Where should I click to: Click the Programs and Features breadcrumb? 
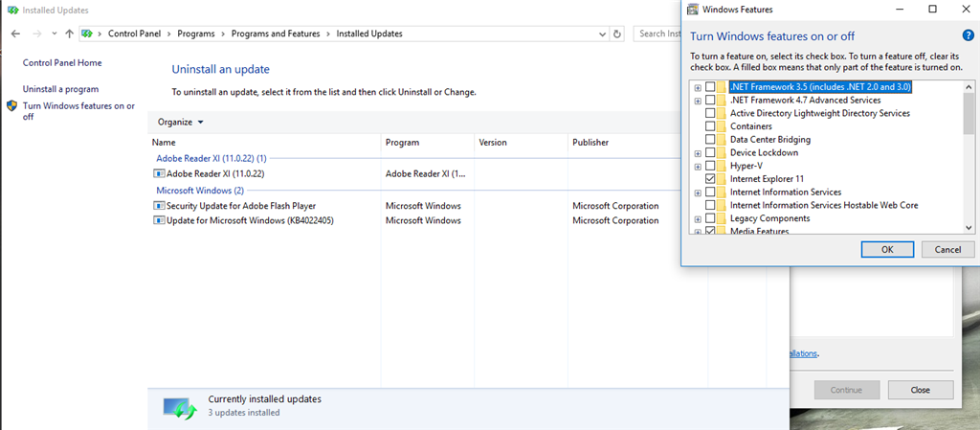276,34
